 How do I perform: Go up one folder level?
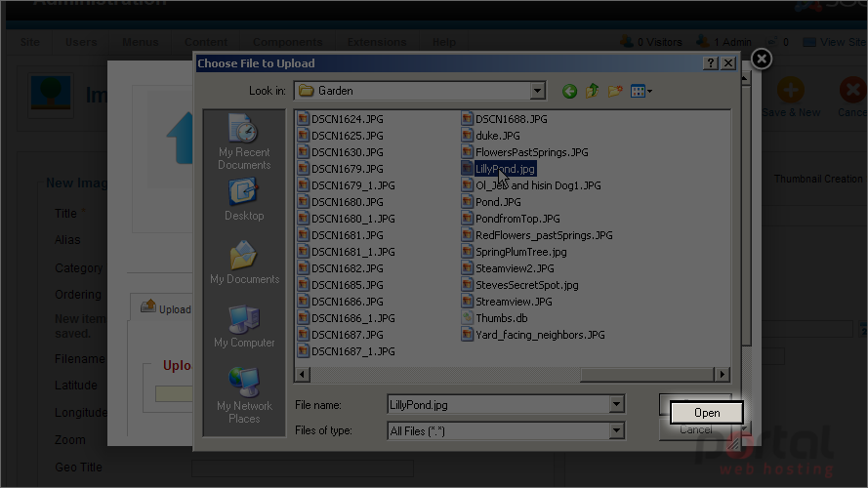point(592,91)
